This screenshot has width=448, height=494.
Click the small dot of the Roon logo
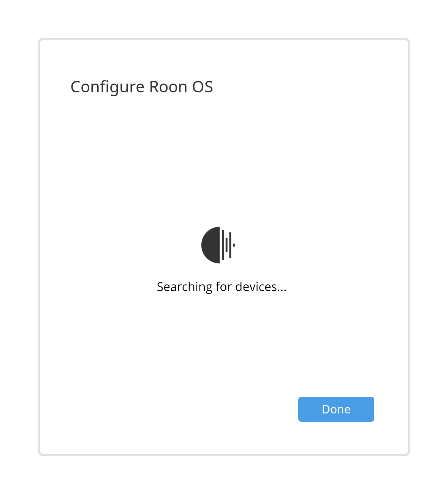pos(234,245)
